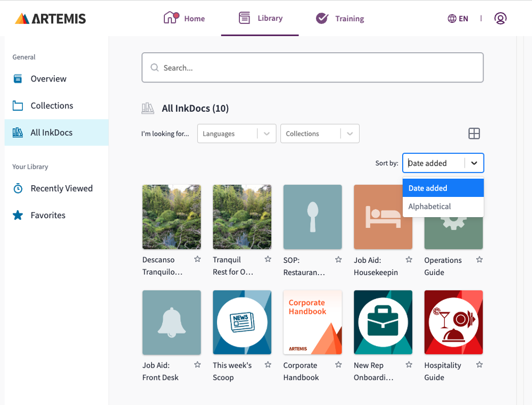This screenshot has height=405, width=532.
Task: Star the Hospitality Guide as favorite
Action: 479,365
